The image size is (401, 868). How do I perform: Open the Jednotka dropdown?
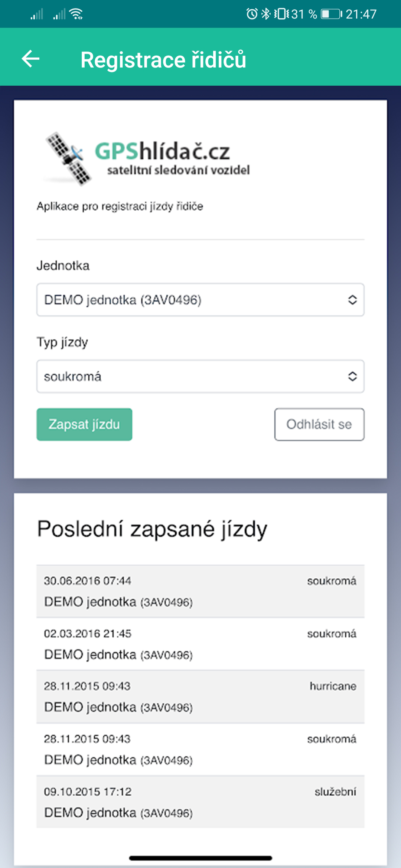[x=200, y=300]
